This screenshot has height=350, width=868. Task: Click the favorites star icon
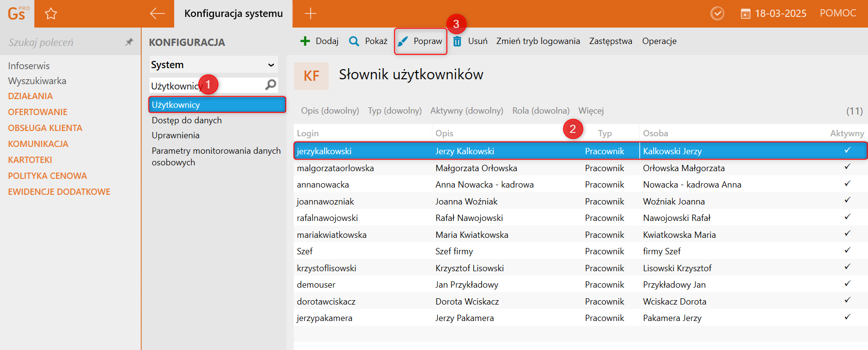pyautogui.click(x=51, y=14)
